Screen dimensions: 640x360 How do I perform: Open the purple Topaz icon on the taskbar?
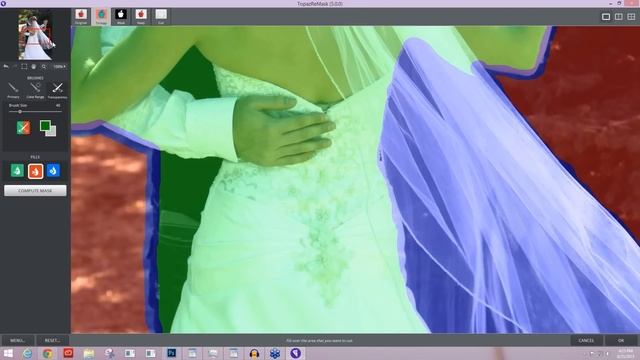click(x=296, y=353)
